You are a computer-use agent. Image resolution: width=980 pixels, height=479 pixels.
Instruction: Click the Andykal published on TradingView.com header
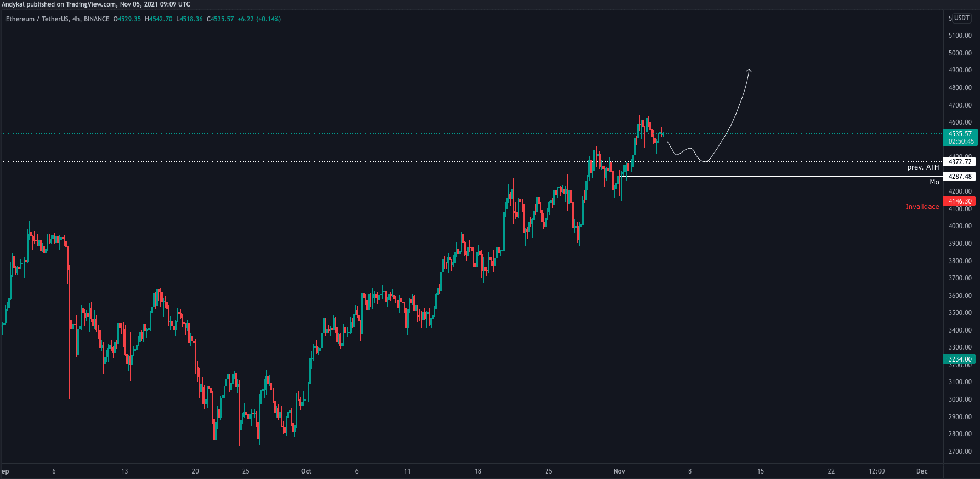point(96,4)
